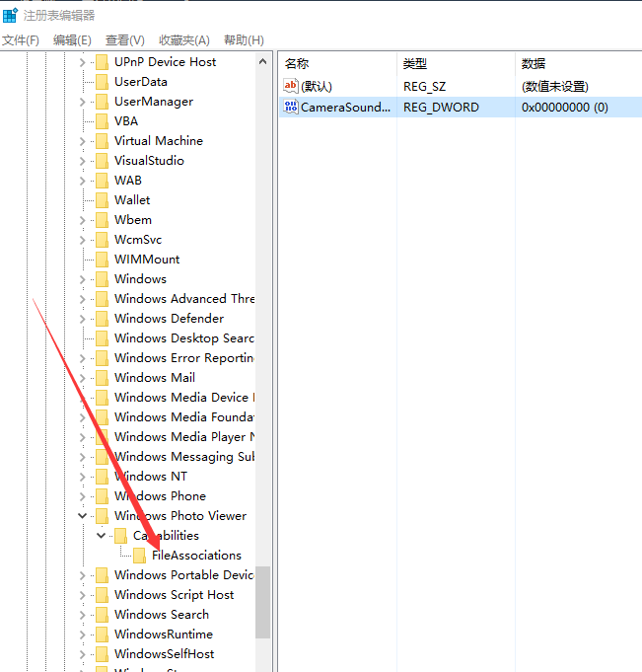Screen dimensions: 642x672
Task: Click the string value icon beside (默认)
Action: [x=290, y=86]
